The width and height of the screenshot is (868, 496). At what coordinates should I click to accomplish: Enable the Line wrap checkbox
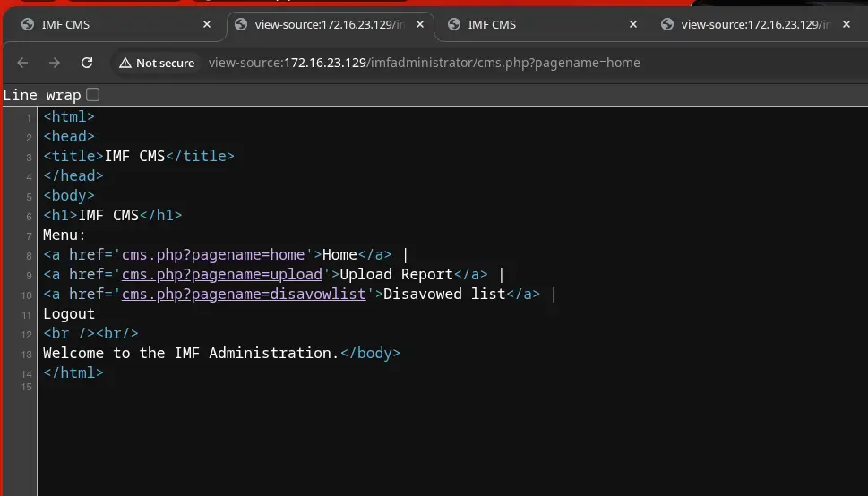tap(92, 95)
